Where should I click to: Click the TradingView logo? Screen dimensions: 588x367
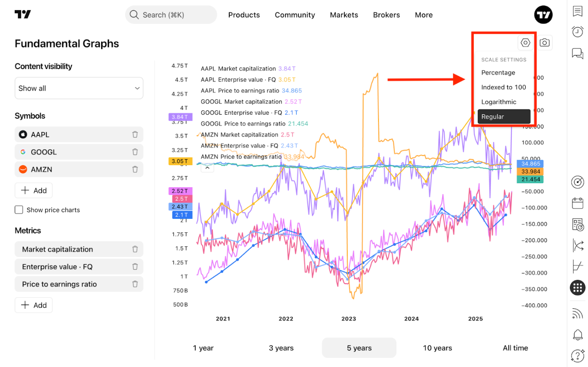(23, 14)
